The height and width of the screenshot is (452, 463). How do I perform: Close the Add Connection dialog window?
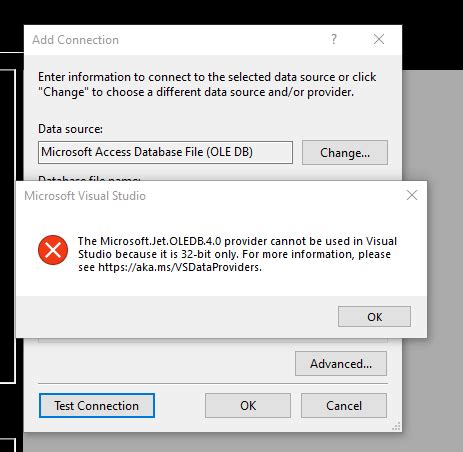[379, 39]
